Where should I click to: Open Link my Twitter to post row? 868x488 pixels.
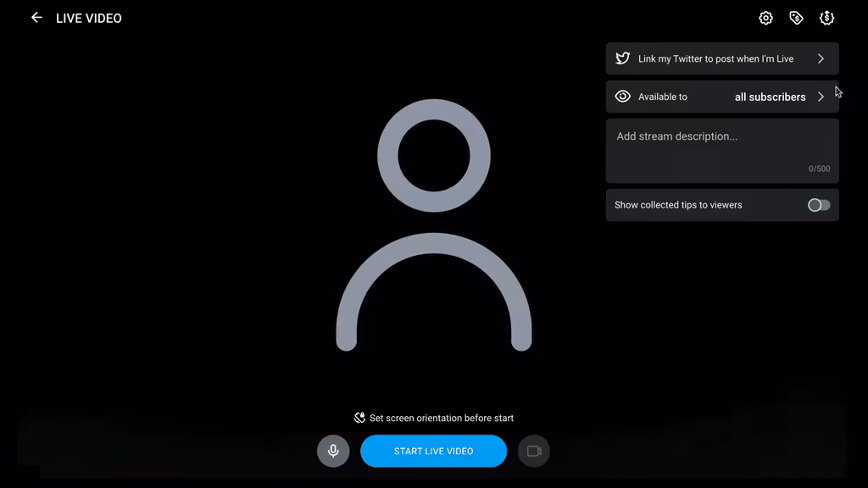722,58
